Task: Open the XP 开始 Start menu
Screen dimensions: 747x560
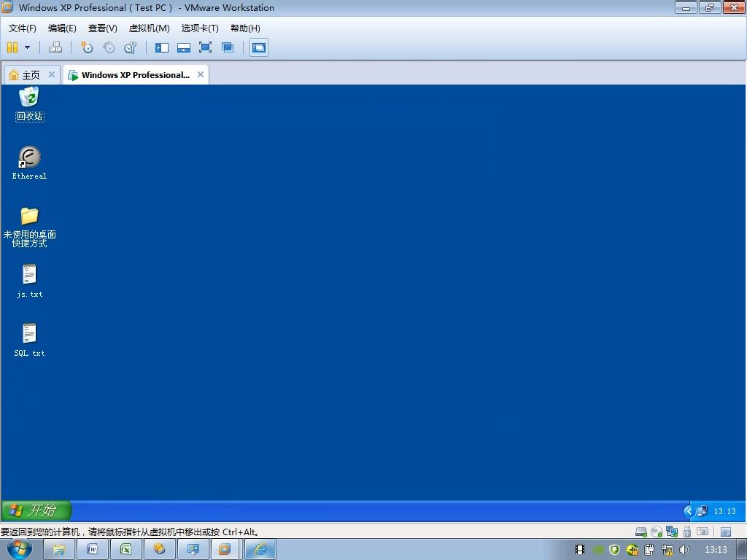Action: 36,510
